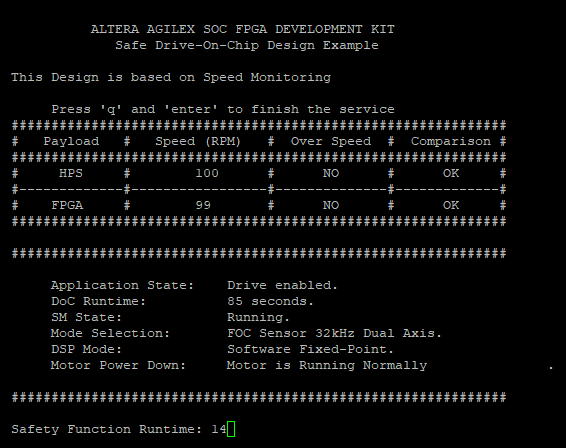The height and width of the screenshot is (448, 566).
Task: Click FPGA row Comparison 'OK' value
Action: 451,205
